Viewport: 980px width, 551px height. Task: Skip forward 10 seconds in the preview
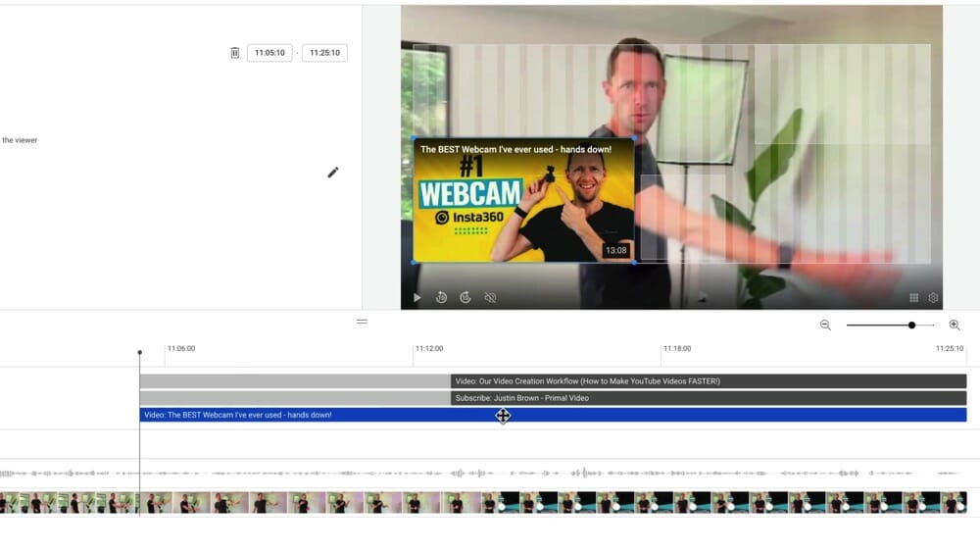(x=465, y=298)
